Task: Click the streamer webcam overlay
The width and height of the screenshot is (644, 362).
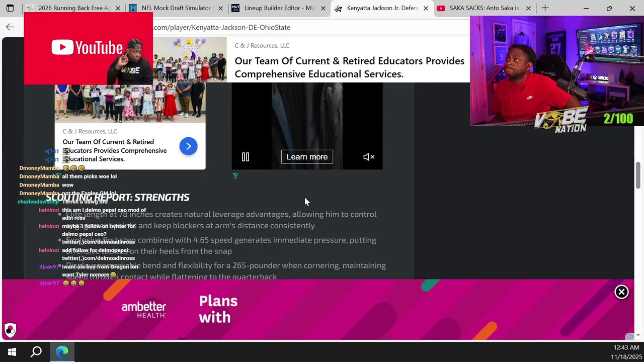Action: pos(557,70)
